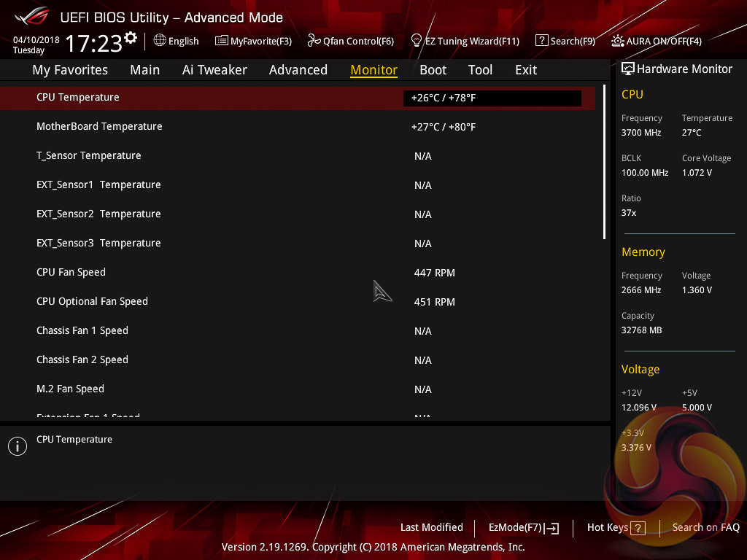The width and height of the screenshot is (747, 560).
Task: Click the 17:23 clock display
Action: pyautogui.click(x=94, y=43)
